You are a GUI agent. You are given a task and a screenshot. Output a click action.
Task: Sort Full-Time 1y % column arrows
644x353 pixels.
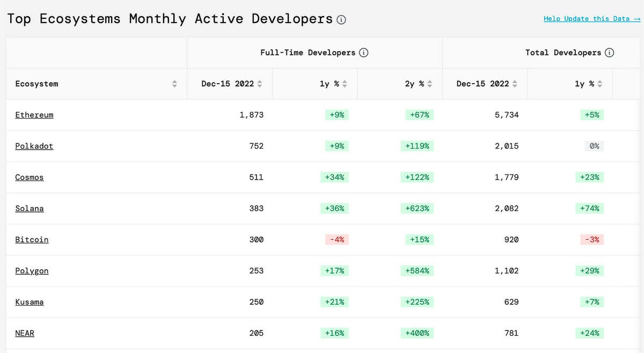point(345,84)
